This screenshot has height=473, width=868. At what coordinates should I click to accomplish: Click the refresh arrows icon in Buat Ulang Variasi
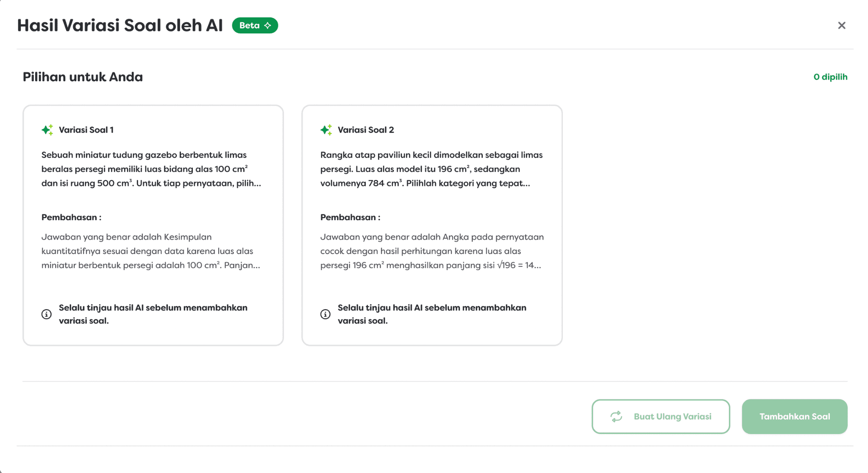click(616, 416)
